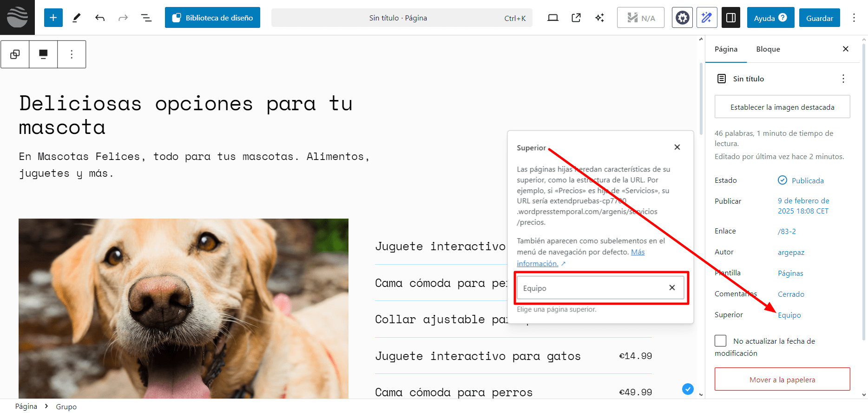Open the N/A SEO score button
Viewport: 868px width, 413px height.
641,18
